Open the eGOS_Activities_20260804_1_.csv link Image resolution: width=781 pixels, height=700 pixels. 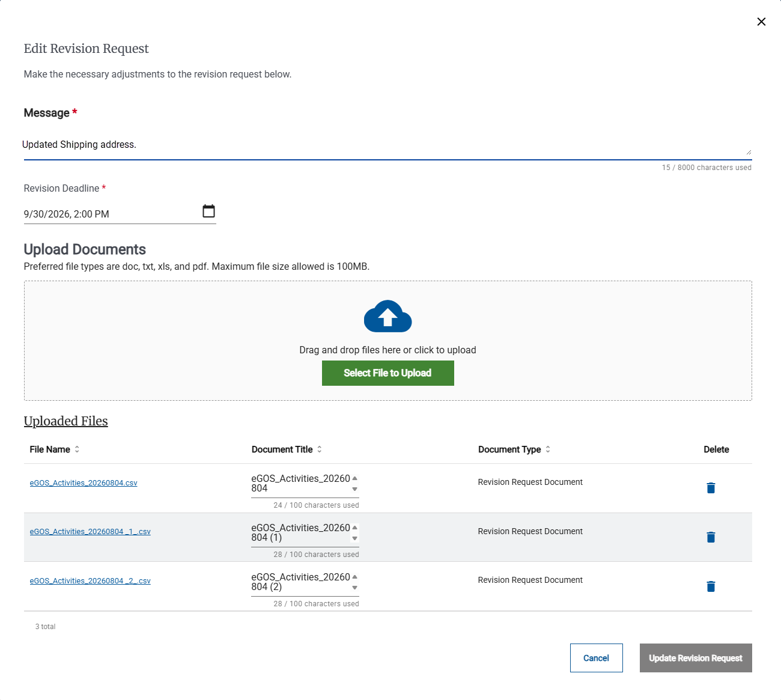(x=90, y=532)
